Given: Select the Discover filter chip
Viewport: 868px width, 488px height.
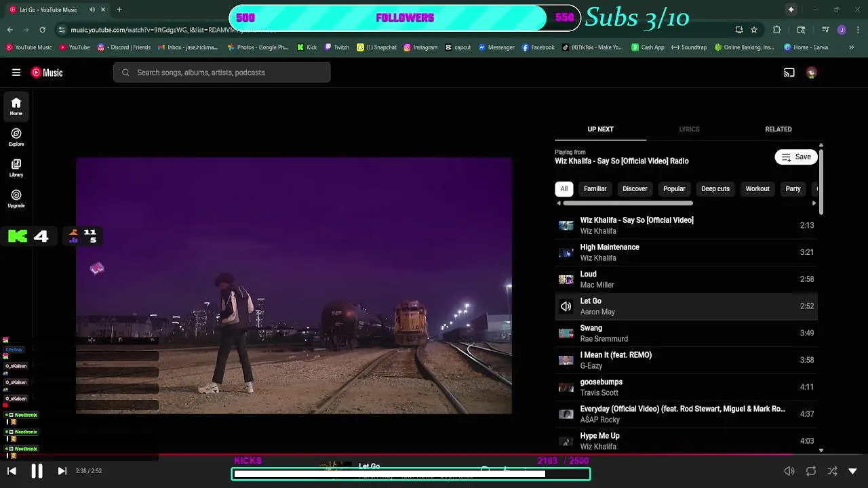Looking at the screenshot, I should pyautogui.click(x=635, y=188).
